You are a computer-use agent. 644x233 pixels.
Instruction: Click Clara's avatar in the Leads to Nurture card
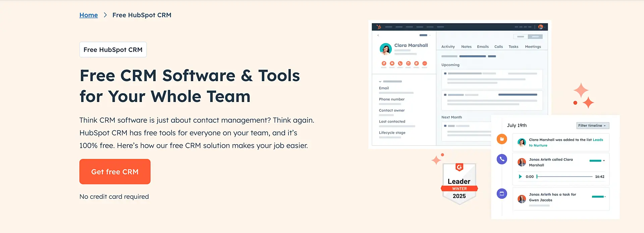(x=522, y=142)
